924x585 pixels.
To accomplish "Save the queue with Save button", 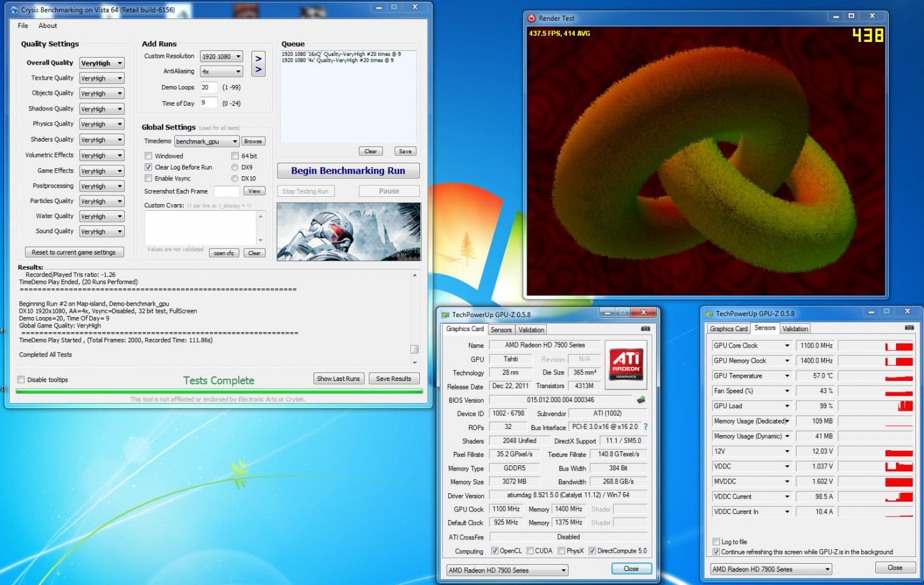I will (405, 151).
